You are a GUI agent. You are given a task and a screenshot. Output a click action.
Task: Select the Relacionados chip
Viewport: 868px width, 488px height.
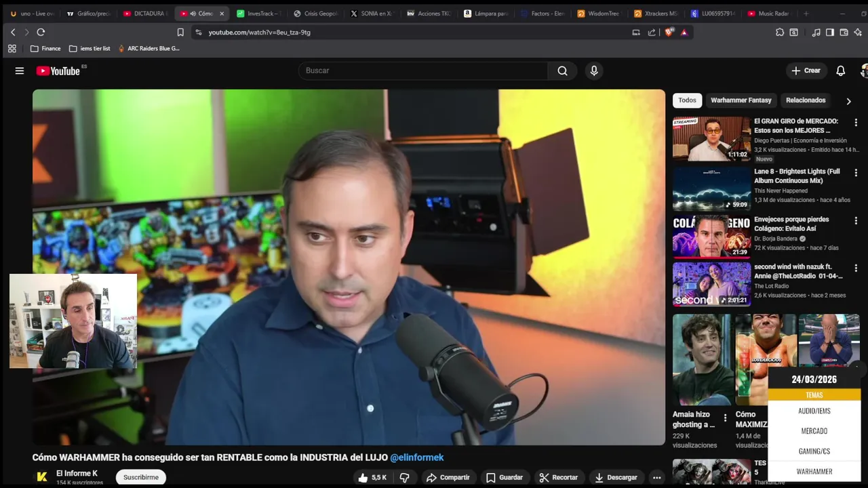point(806,100)
